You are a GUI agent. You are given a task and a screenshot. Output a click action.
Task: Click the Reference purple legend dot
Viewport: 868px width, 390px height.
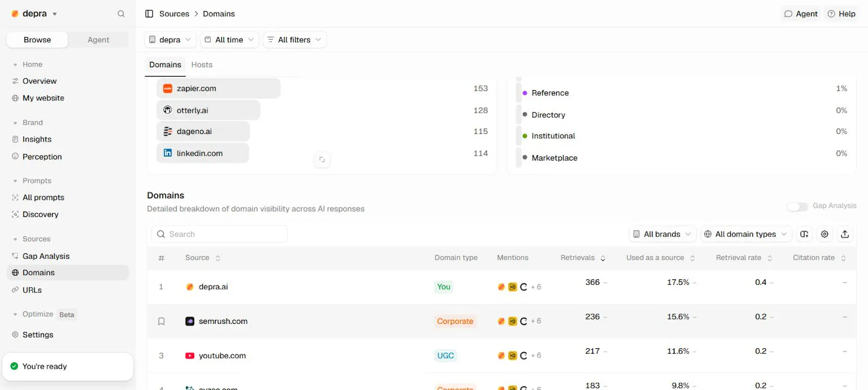click(525, 93)
